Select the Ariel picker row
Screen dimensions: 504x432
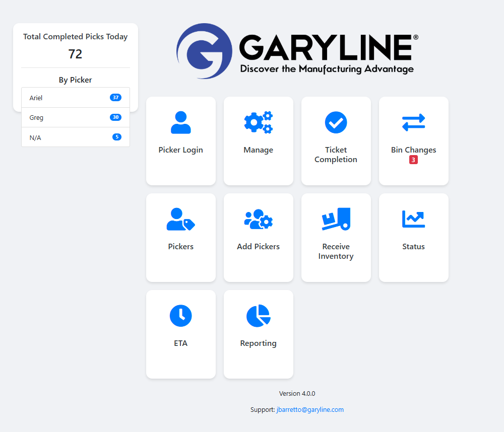[x=76, y=97]
